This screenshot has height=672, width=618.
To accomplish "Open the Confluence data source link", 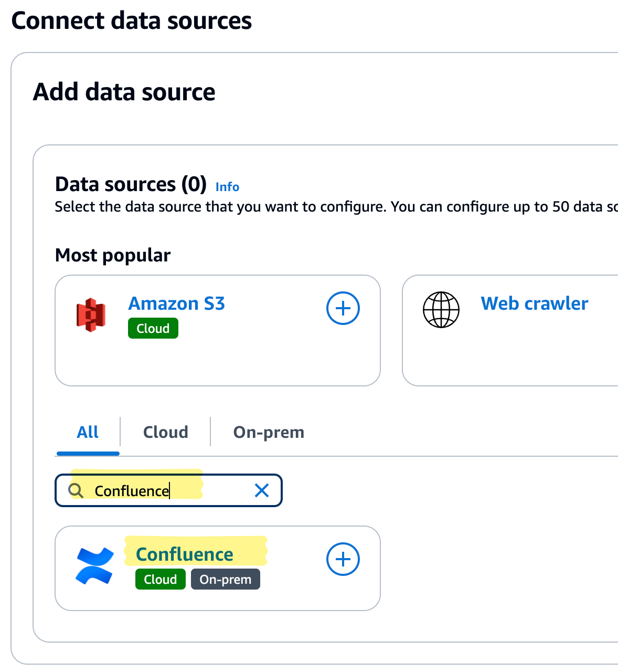I will [185, 554].
